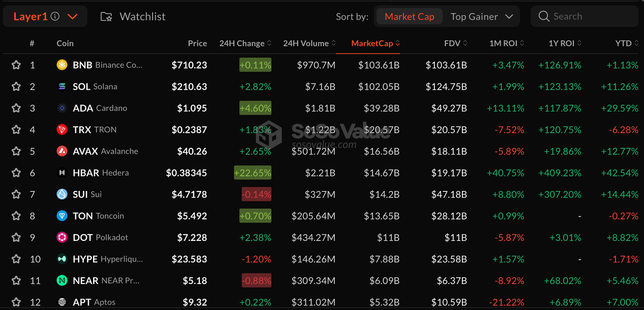Click the Solana coin logo
This screenshot has height=310, width=644.
pos(62,87)
